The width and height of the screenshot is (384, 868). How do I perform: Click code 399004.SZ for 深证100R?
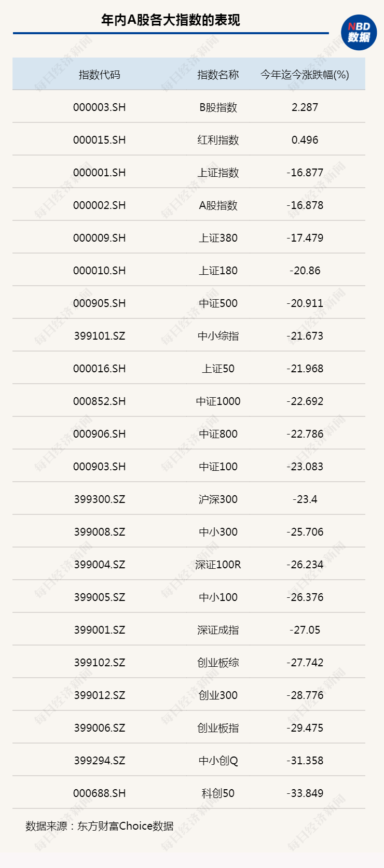coord(100,565)
